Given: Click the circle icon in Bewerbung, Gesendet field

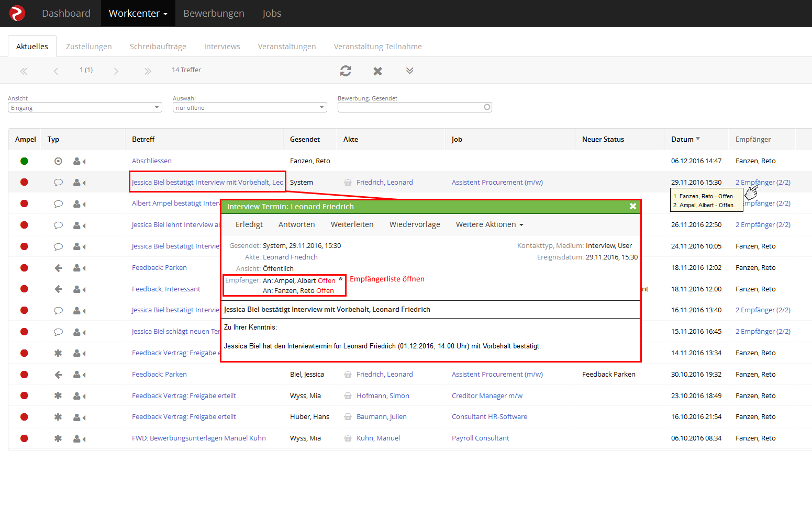Looking at the screenshot, I should click(487, 107).
